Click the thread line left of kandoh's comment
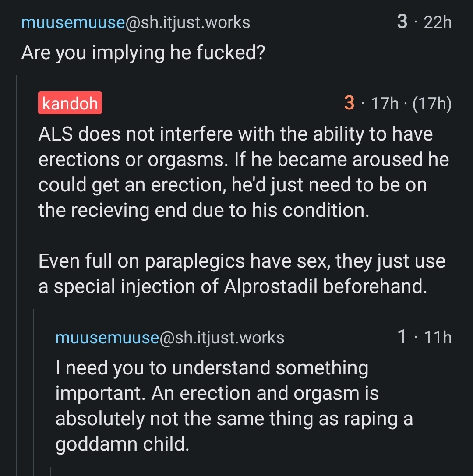The image size is (473, 476). [x=17, y=263]
